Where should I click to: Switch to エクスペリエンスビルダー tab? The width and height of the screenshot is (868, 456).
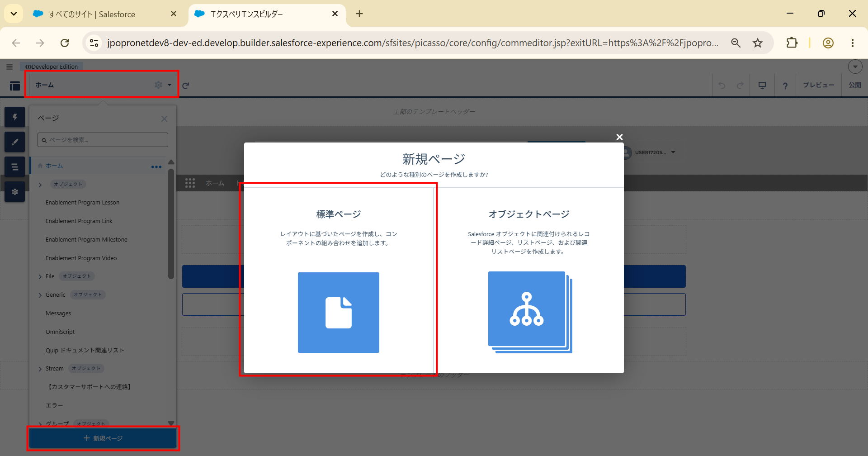click(x=267, y=14)
